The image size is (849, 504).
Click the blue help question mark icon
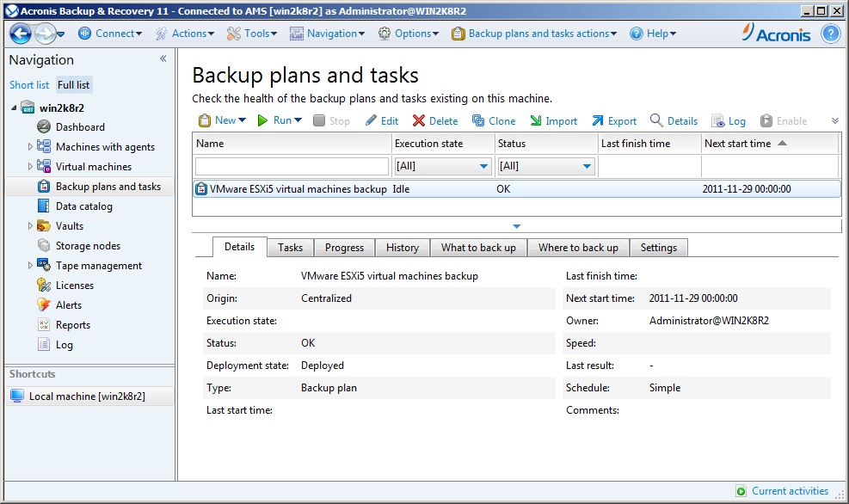coord(830,34)
